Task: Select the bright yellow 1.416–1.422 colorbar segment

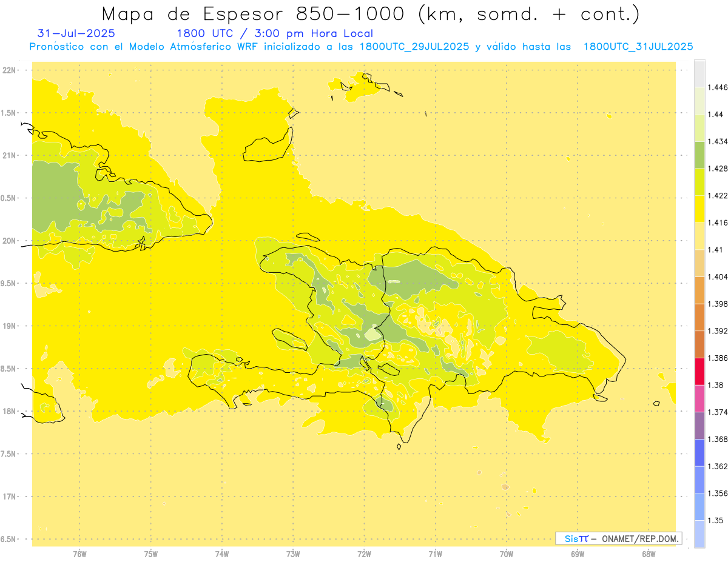Action: (699, 209)
